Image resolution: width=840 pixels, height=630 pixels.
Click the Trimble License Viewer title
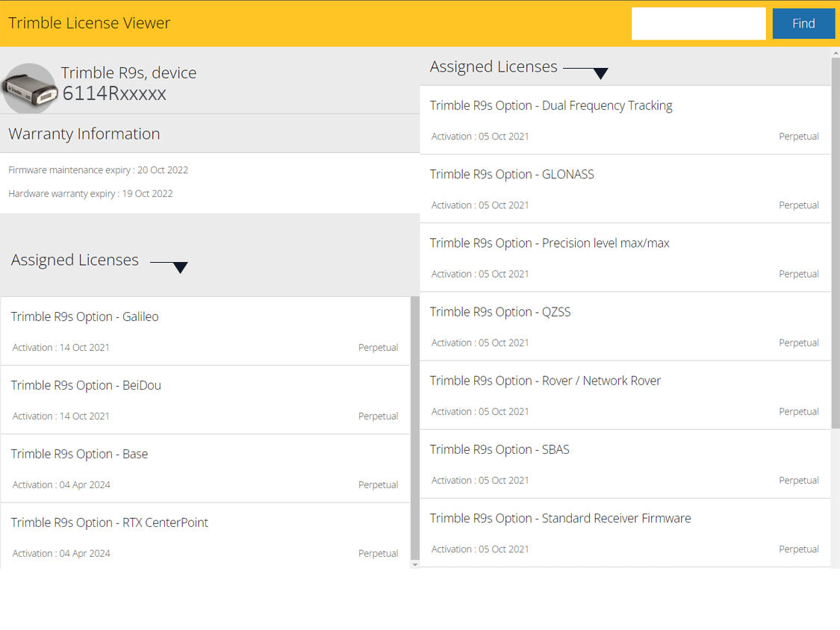[x=89, y=23]
